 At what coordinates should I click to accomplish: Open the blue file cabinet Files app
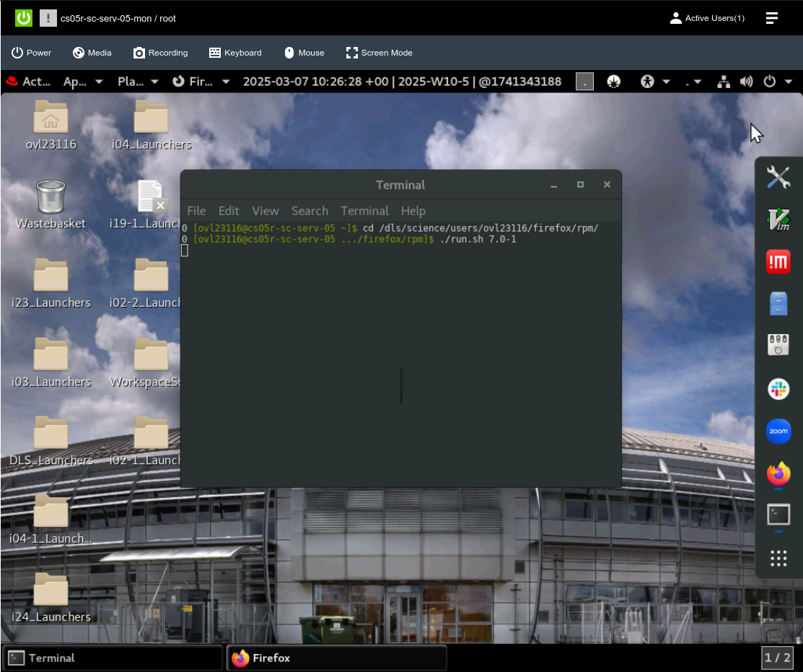coord(778,304)
